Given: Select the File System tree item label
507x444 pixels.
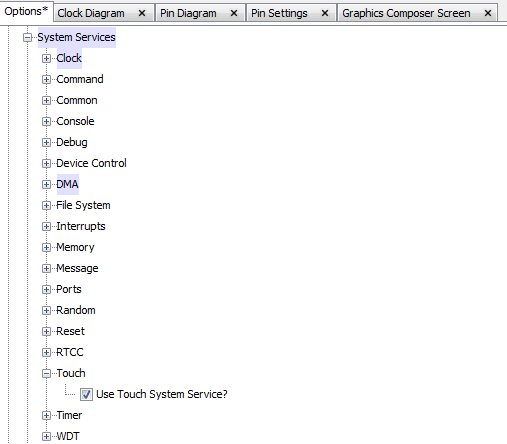Looking at the screenshot, I should [x=83, y=205].
